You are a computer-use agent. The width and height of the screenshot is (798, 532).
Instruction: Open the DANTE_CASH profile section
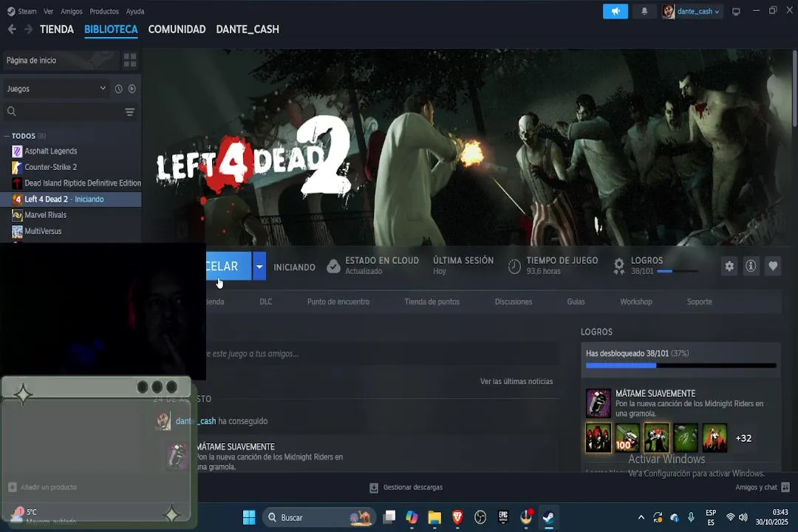pos(248,30)
